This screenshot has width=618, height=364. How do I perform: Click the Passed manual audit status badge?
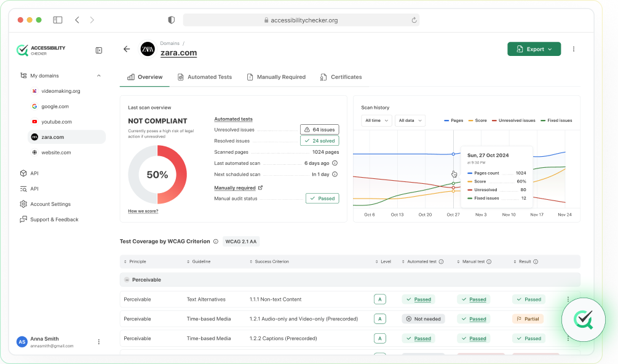[322, 199]
